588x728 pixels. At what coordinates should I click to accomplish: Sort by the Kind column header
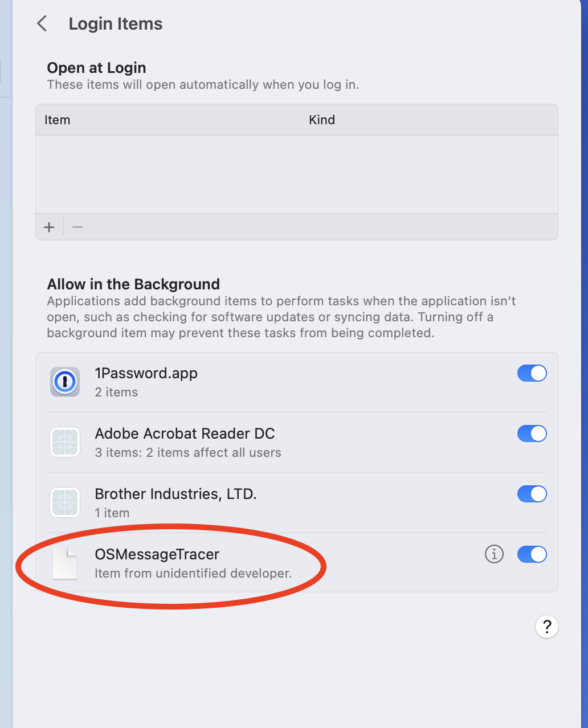322,120
